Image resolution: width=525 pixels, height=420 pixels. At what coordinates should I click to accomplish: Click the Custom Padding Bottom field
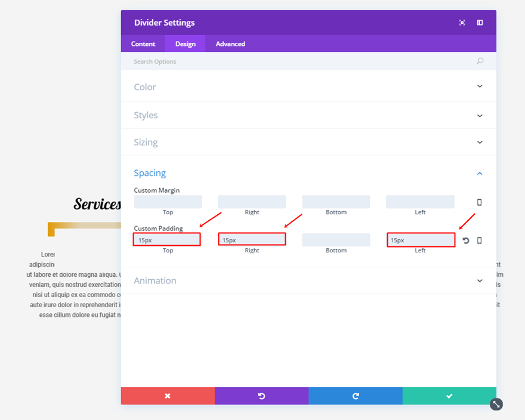336,240
